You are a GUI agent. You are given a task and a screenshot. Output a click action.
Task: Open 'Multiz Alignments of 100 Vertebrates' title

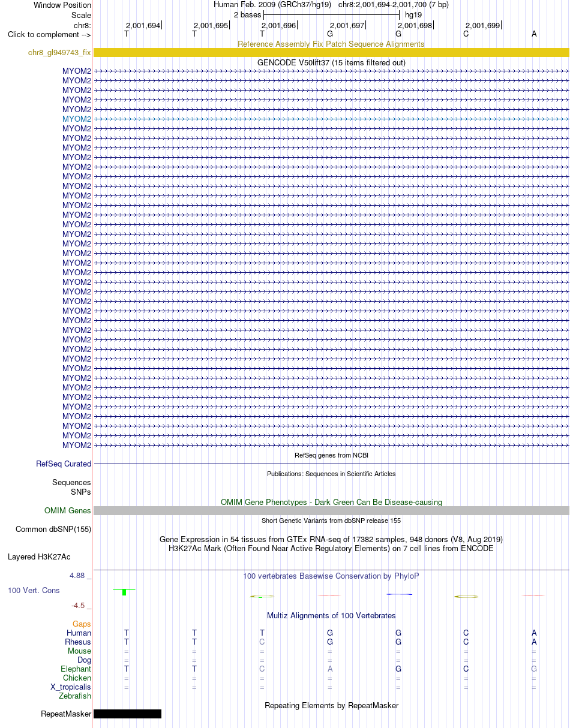pos(331,615)
